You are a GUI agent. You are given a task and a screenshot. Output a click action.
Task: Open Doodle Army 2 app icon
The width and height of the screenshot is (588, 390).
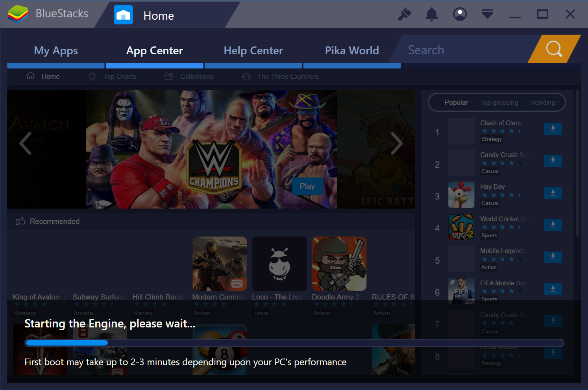coord(339,264)
